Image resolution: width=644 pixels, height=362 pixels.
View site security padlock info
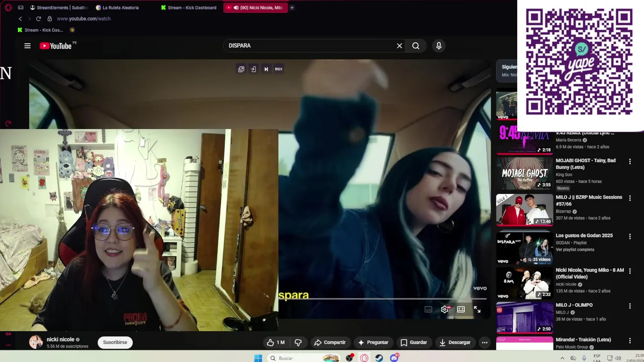[49, 19]
